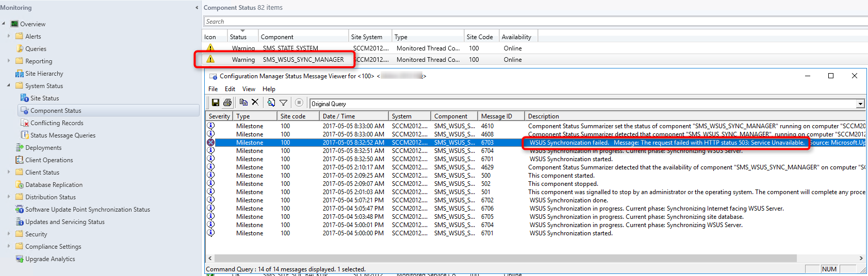Viewport: 868px width, 276px height.
Task: Collapse the System Status node
Action: (x=9, y=85)
